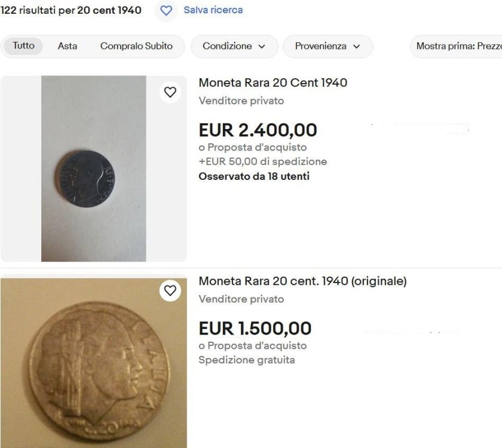502x448 pixels.
Task: Click the Venditore privato text on first listing
Action: pyautogui.click(x=241, y=101)
